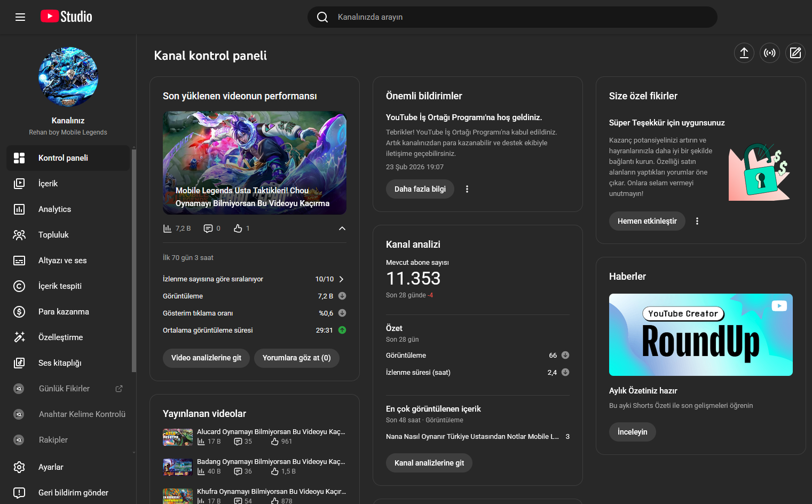Click the Ses kitaplığı music icon
This screenshot has height=504, width=812.
[19, 363]
